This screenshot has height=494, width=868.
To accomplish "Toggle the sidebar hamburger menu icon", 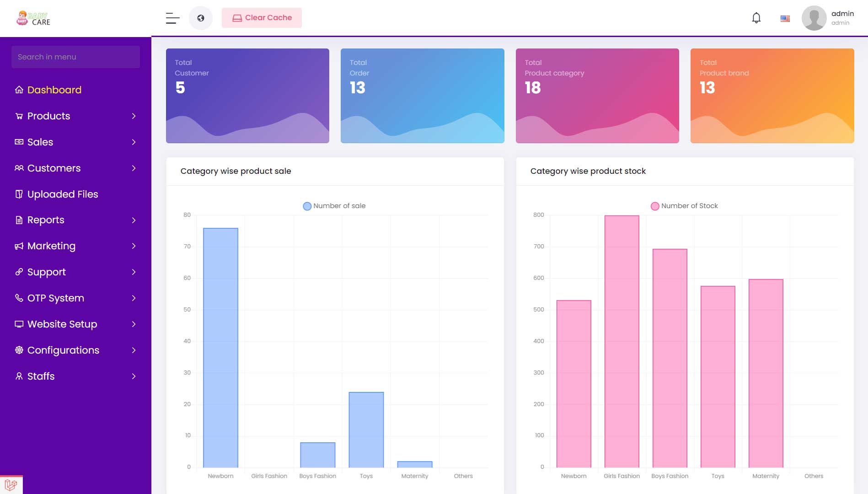I will click(x=172, y=18).
